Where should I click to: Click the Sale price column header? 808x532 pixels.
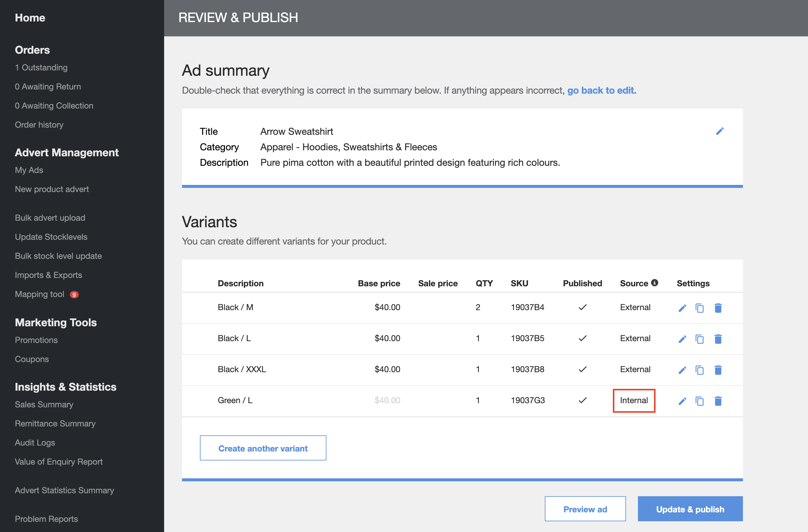click(x=438, y=283)
